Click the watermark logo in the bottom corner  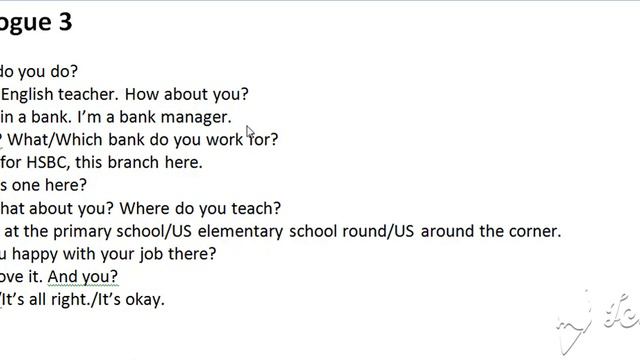(x=598, y=322)
